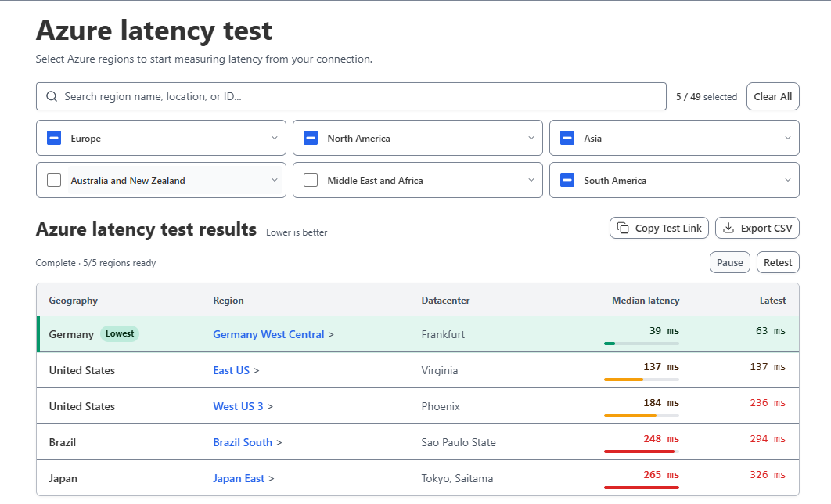Open the West US 3 region link
This screenshot has height=504, width=831.
[x=238, y=406]
